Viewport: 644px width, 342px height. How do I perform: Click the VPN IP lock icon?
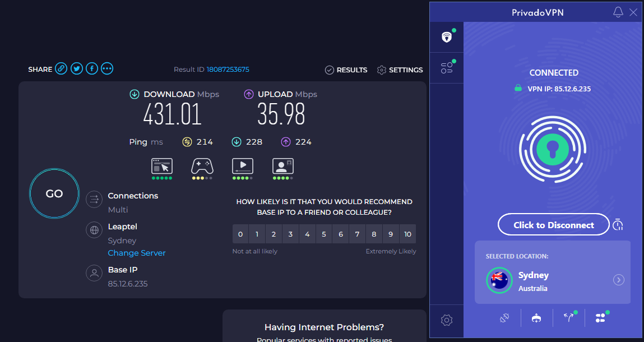pyautogui.click(x=518, y=88)
